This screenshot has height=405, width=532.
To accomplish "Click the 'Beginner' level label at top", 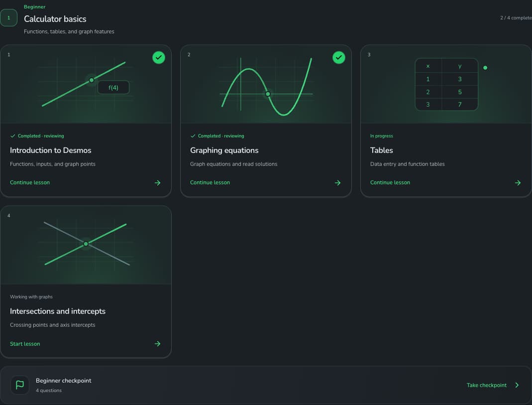I will (x=35, y=7).
